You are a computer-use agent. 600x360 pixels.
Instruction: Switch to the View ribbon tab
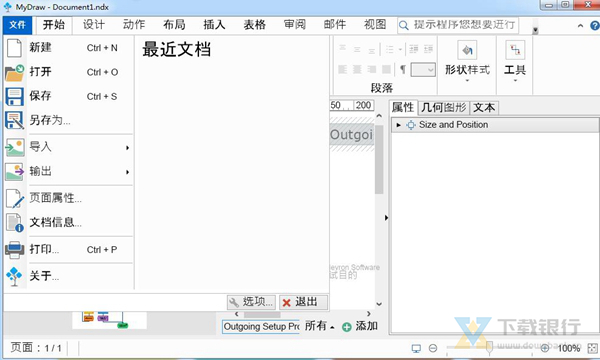(375, 25)
